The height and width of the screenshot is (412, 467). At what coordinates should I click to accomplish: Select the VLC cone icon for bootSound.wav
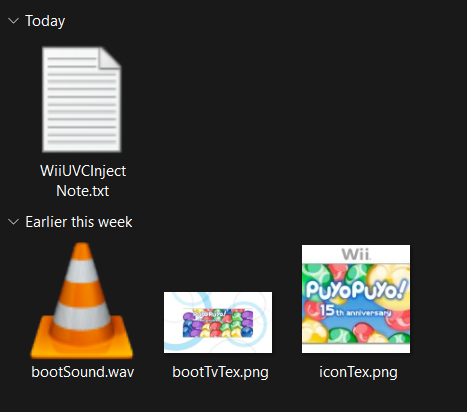coord(82,301)
